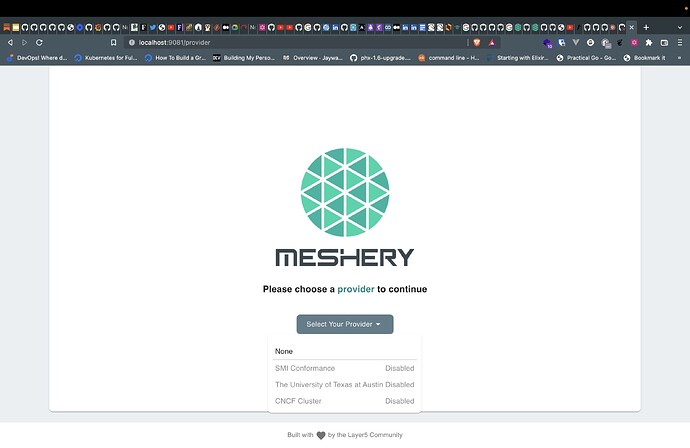Open 'How To Build a Gr...' bookmark
690x448 pixels.
click(x=176, y=58)
